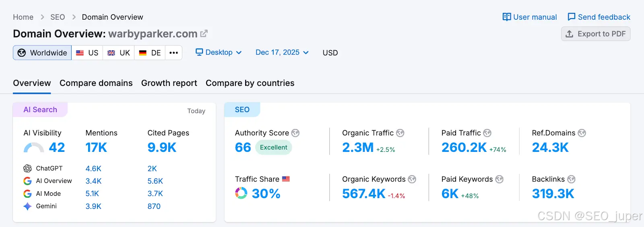Viewport: 644px width, 227px height.
Task: Click the SEO section tab
Action: (x=242, y=110)
